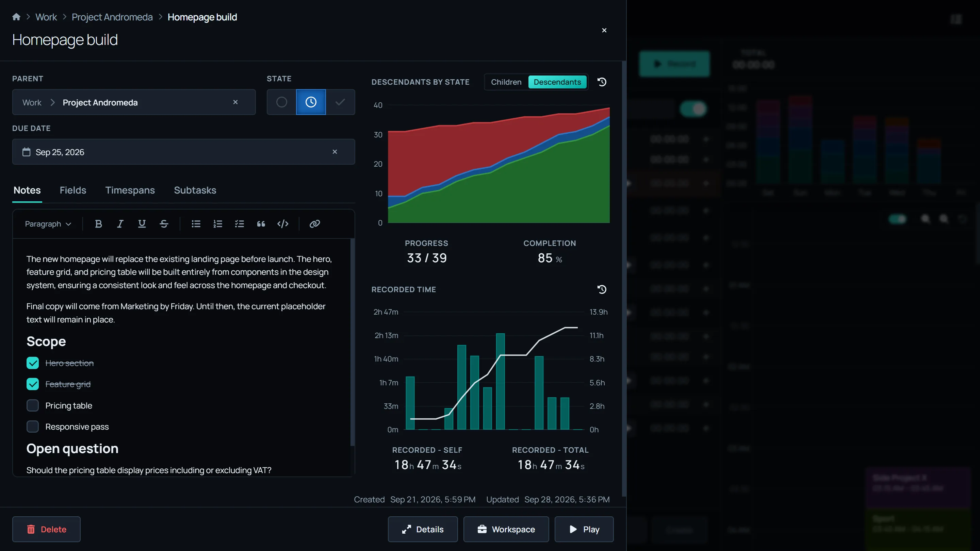
Task: Switch to the Notes tab
Action: click(27, 190)
